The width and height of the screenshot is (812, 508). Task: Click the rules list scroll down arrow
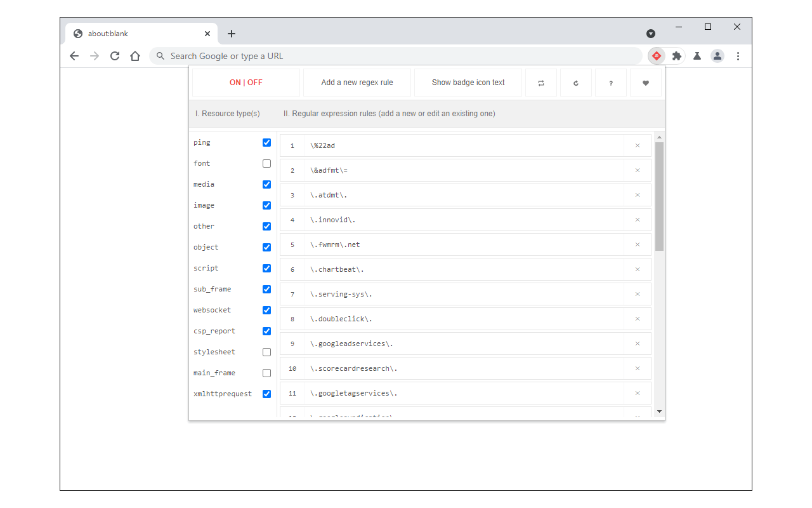660,411
